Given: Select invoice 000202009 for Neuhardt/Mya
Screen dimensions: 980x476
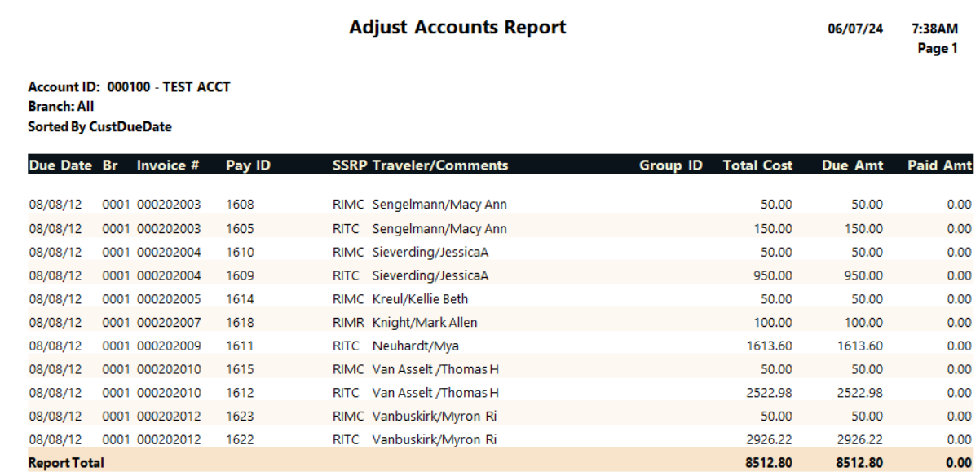Looking at the screenshot, I should tap(169, 346).
